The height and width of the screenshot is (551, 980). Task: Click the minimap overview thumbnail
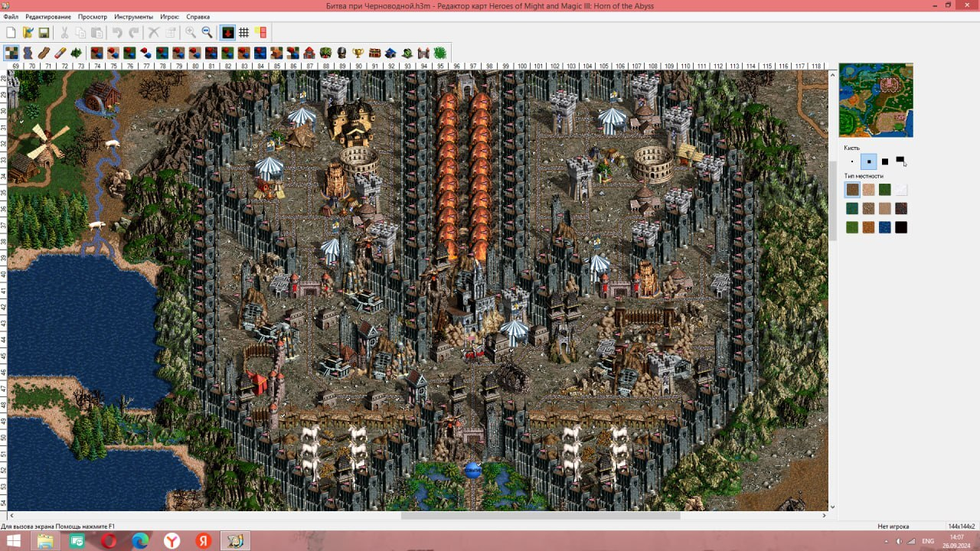point(876,100)
